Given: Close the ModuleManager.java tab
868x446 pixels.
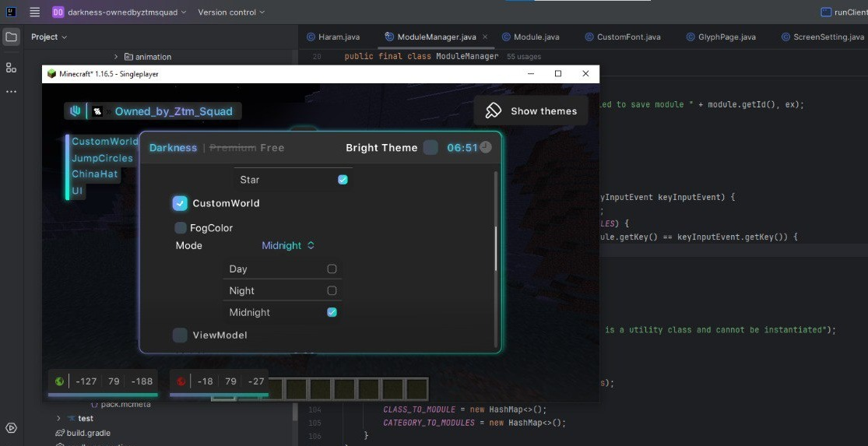Looking at the screenshot, I should pyautogui.click(x=486, y=37).
